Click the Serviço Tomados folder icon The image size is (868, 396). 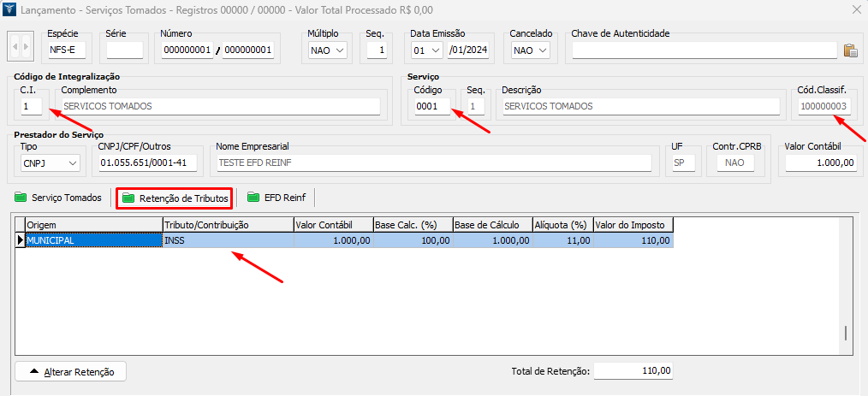[x=21, y=198]
